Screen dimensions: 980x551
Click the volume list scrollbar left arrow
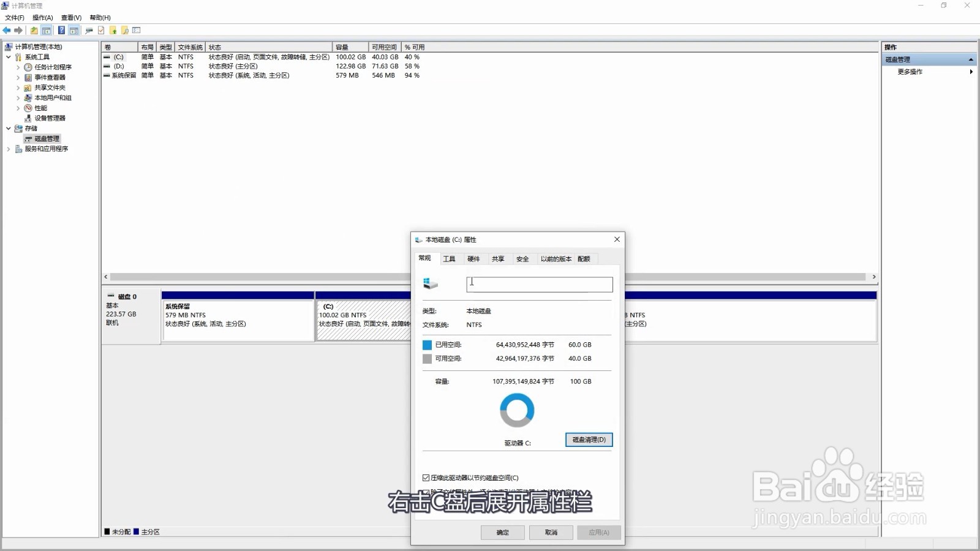(106, 277)
